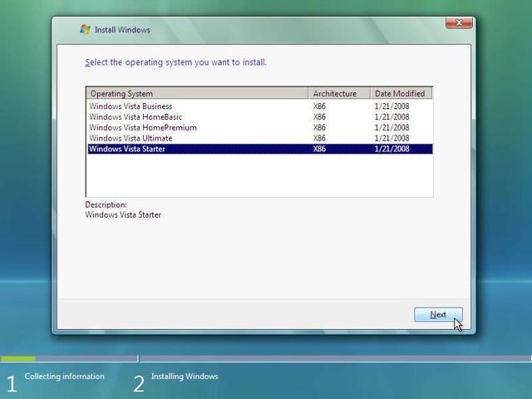
Task: Click 1/21/2008 date in the Ultimate row
Action: [392, 138]
